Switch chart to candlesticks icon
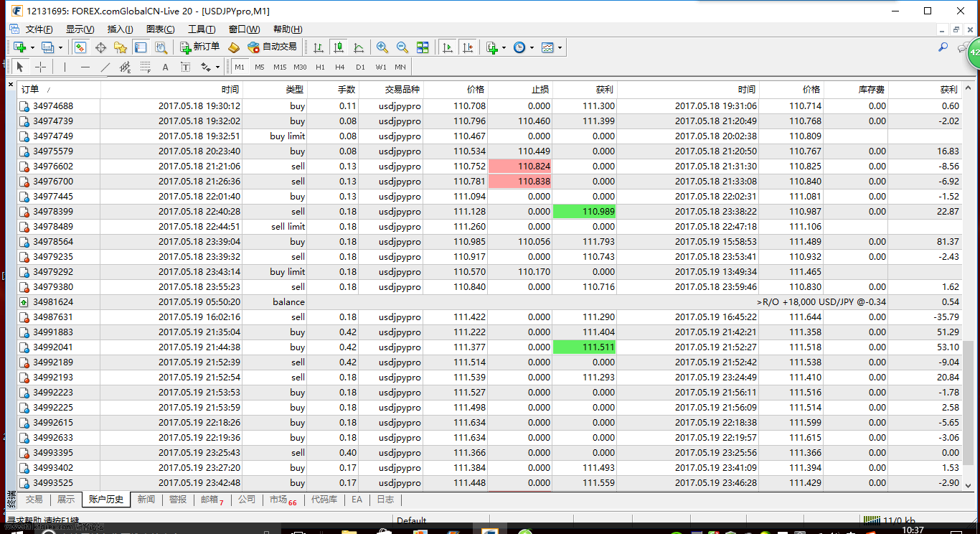Screen dimensions: 980x534 point(339,47)
